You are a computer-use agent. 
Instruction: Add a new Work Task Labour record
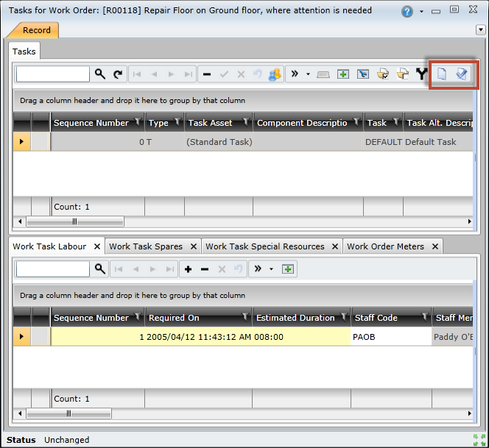point(189,269)
